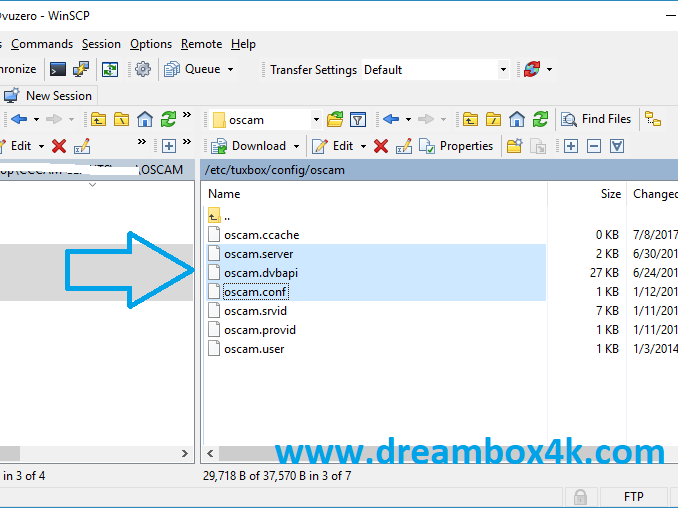Image resolution: width=678 pixels, height=508 pixels.
Task: Select file oscam.dvbapi
Action: pos(261,273)
